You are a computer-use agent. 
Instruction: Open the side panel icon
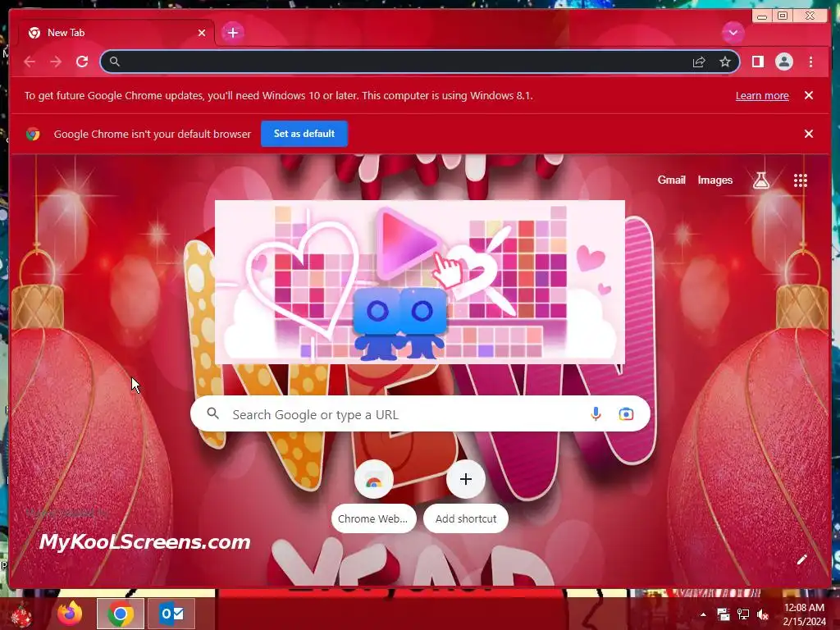757,62
